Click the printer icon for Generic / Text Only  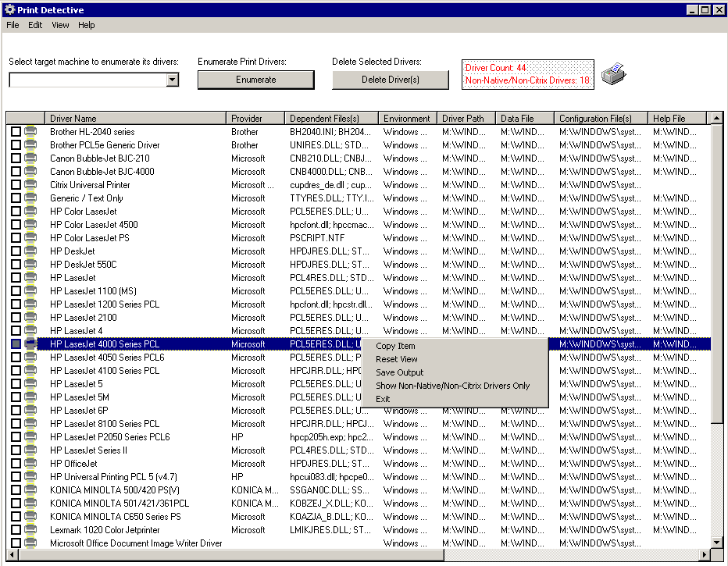click(x=30, y=198)
